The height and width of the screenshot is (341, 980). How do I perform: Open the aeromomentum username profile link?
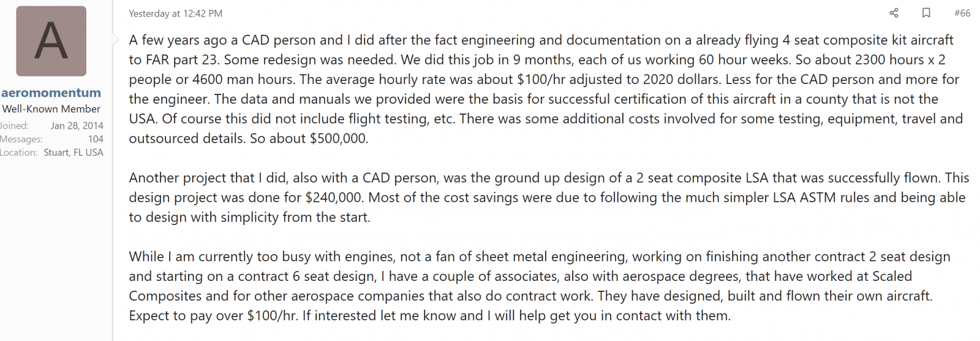51,93
